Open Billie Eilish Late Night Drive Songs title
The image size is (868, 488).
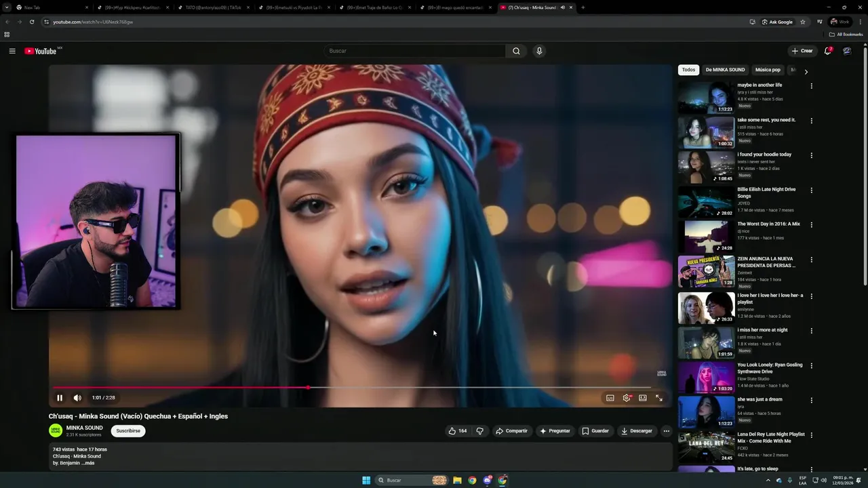point(766,192)
